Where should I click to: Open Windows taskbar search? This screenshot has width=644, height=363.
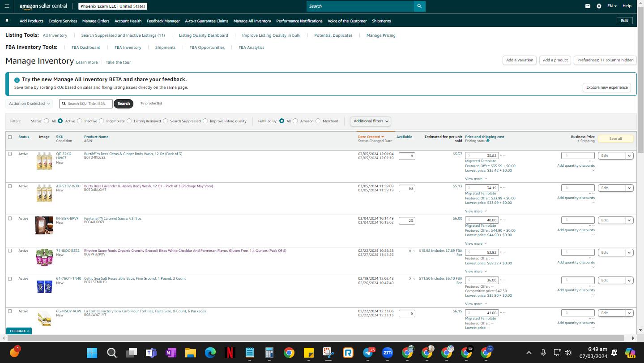112,353
